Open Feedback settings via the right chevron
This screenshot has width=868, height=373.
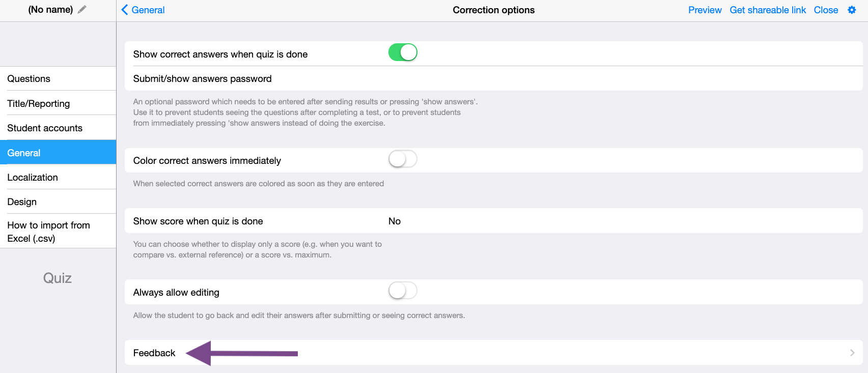click(852, 352)
